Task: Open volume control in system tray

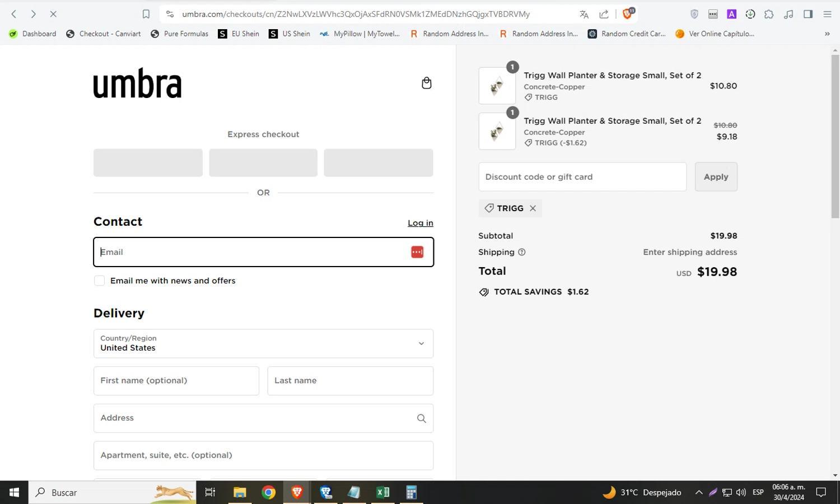Action: click(x=741, y=492)
